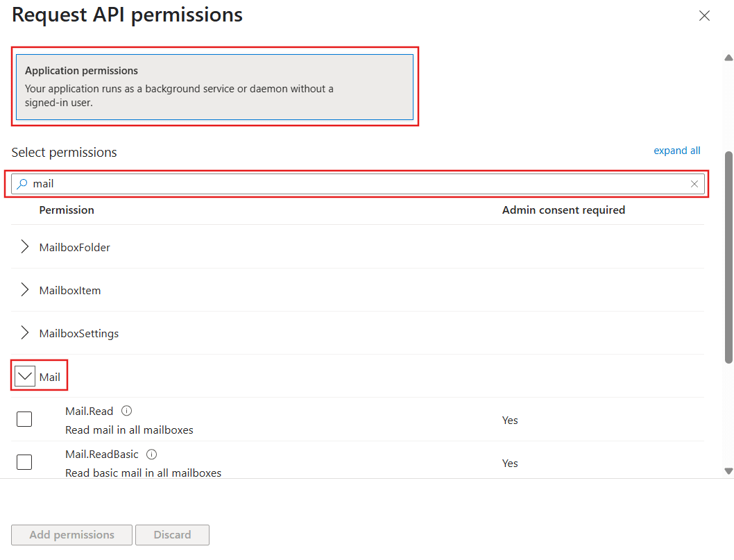Show info for Mail.Read permission

click(126, 411)
